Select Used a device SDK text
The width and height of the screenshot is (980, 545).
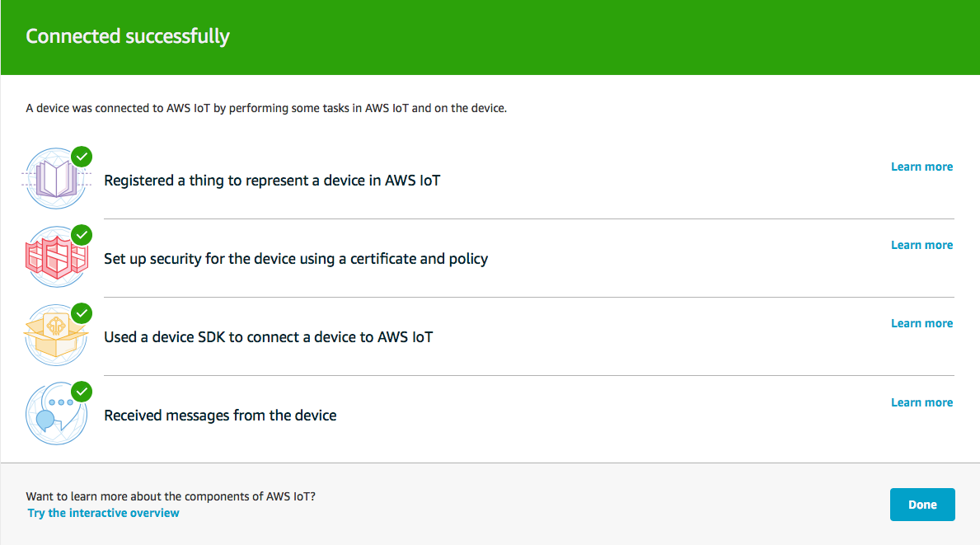tap(268, 337)
